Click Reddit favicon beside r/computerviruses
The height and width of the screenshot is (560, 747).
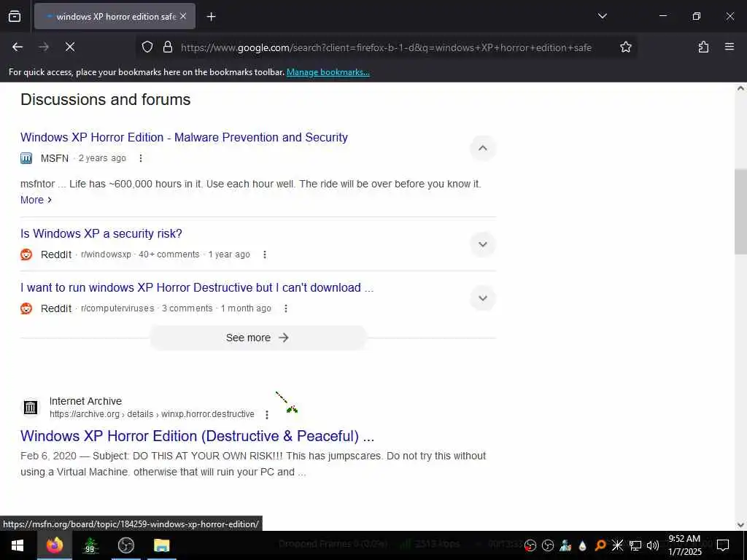click(26, 308)
